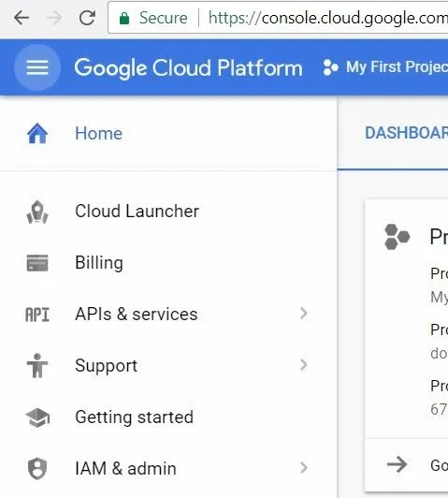Open Support menu item

168,366
